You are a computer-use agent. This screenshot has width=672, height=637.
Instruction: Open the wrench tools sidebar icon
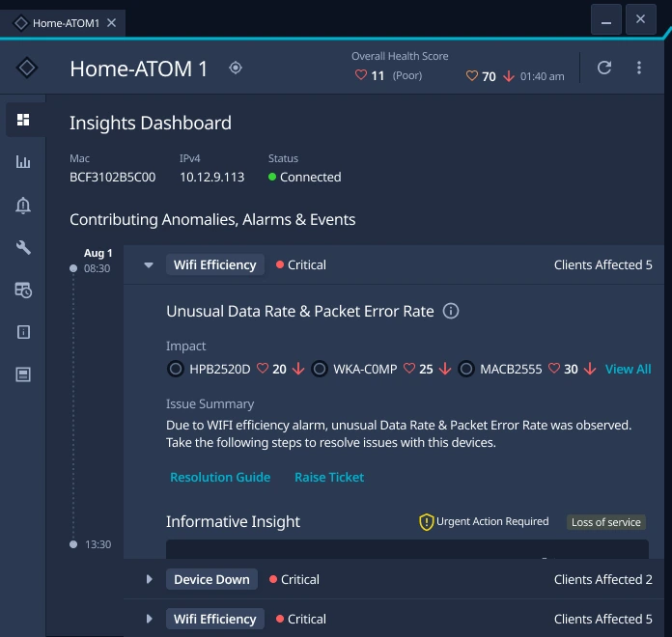[x=23, y=248]
